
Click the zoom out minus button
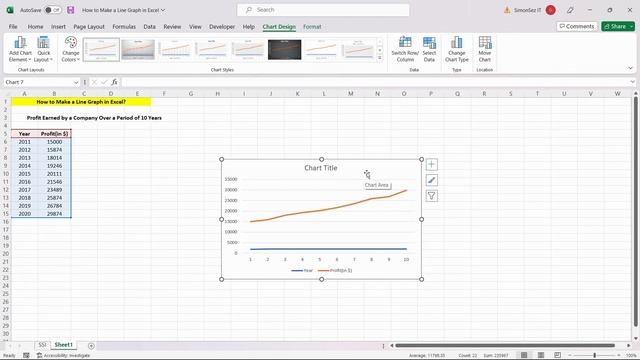point(570,355)
